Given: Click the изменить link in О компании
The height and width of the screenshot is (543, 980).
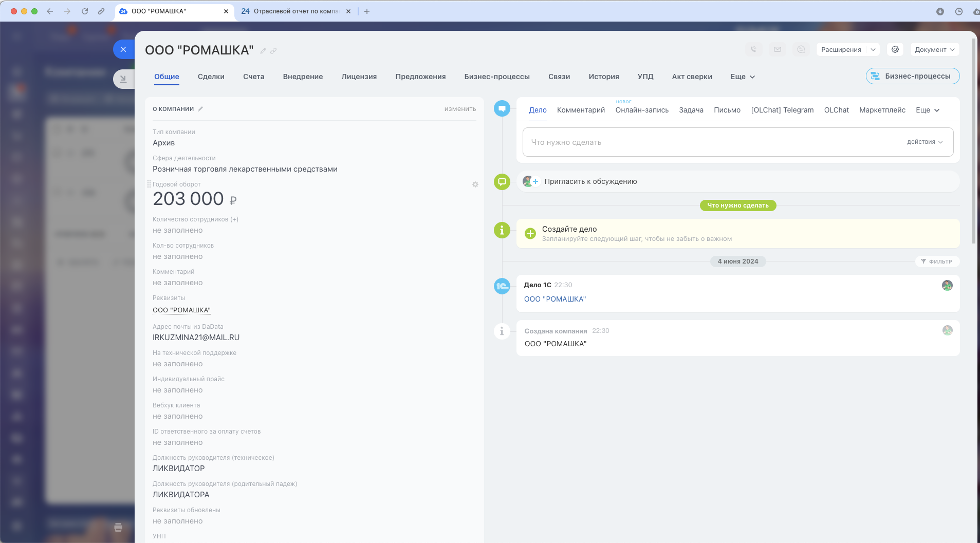Looking at the screenshot, I should click(460, 109).
